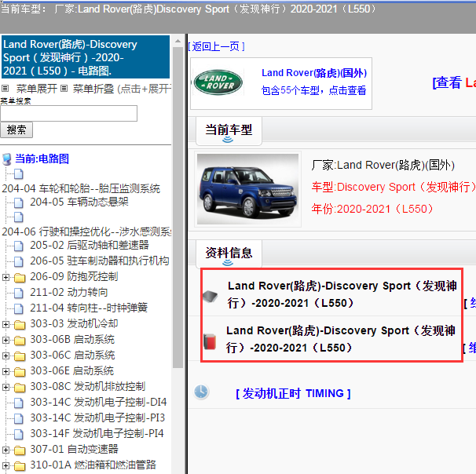
Task: Click folder icon for 303-06B 启动系统
Action: (20, 341)
